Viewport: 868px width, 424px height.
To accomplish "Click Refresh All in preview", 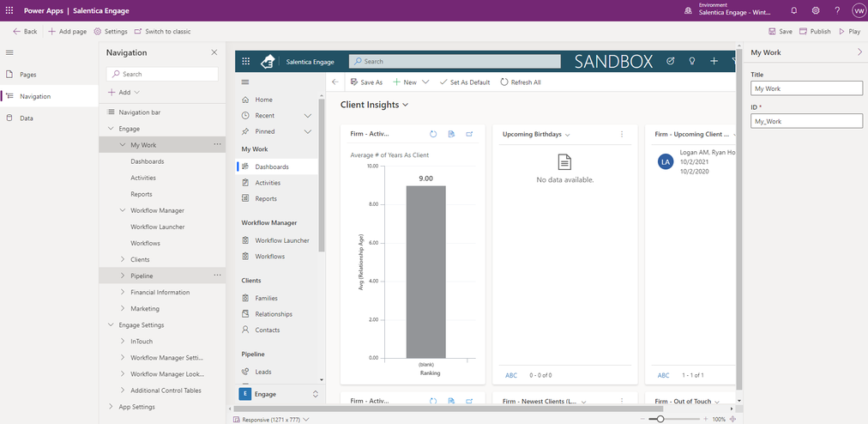I will coord(521,82).
